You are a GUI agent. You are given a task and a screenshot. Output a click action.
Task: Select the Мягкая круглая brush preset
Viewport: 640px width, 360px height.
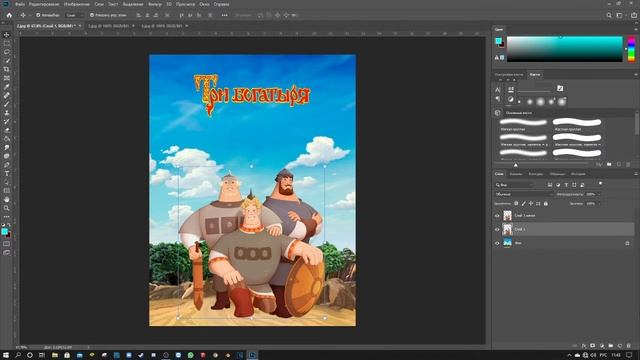click(523, 124)
